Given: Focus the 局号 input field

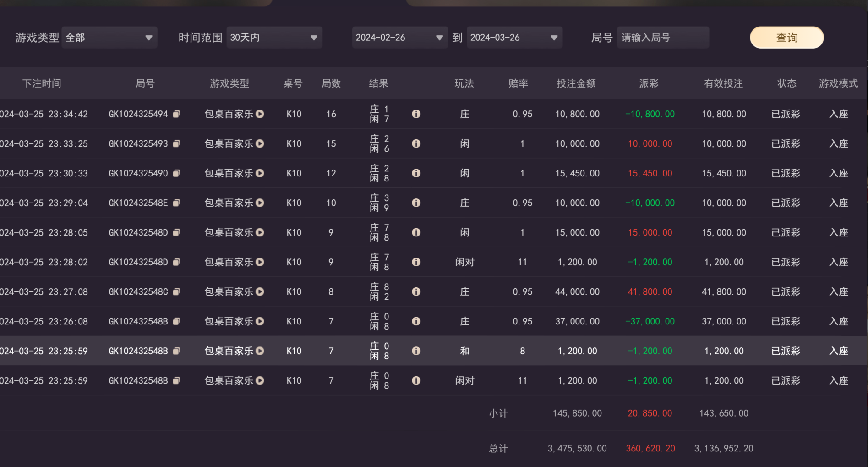Looking at the screenshot, I should [x=662, y=38].
